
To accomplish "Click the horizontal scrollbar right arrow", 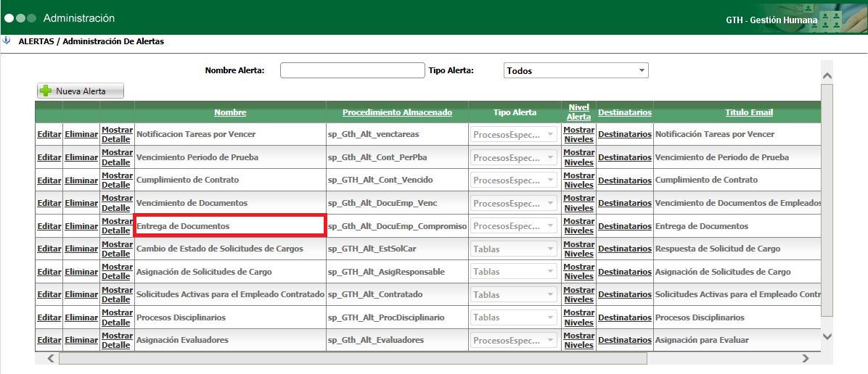I will [806, 359].
